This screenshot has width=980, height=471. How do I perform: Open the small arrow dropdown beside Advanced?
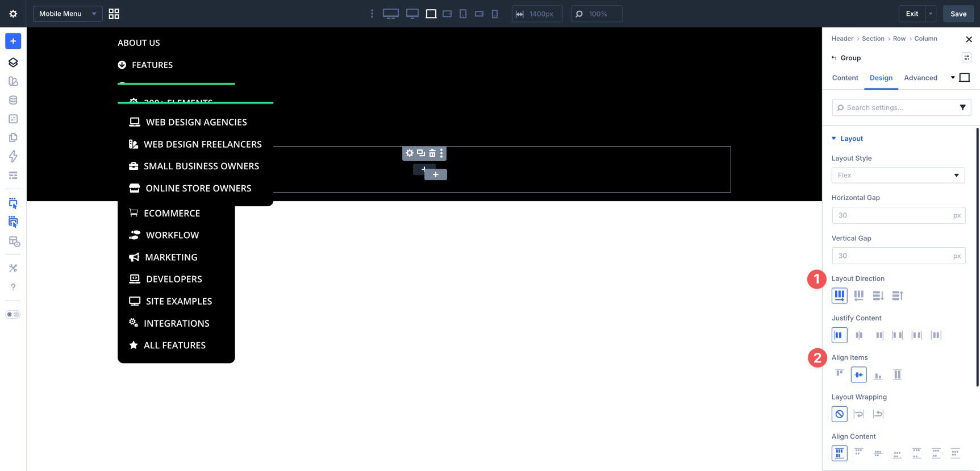pyautogui.click(x=952, y=78)
